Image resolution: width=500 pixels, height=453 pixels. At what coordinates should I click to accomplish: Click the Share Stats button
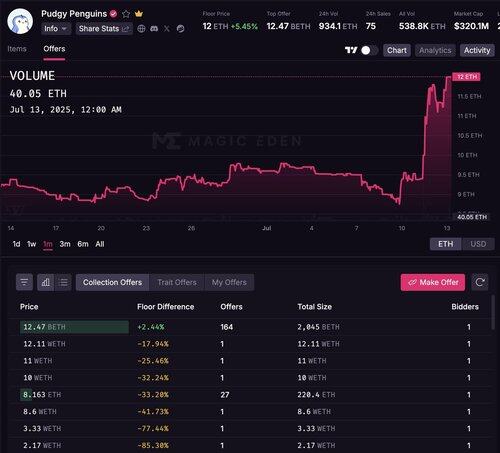coord(104,29)
